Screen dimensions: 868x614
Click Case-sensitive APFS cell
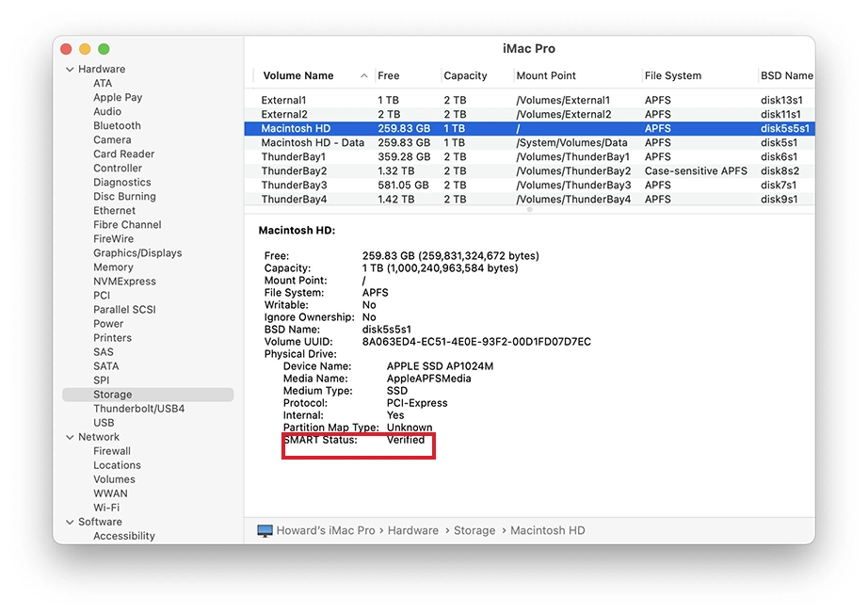(x=696, y=171)
